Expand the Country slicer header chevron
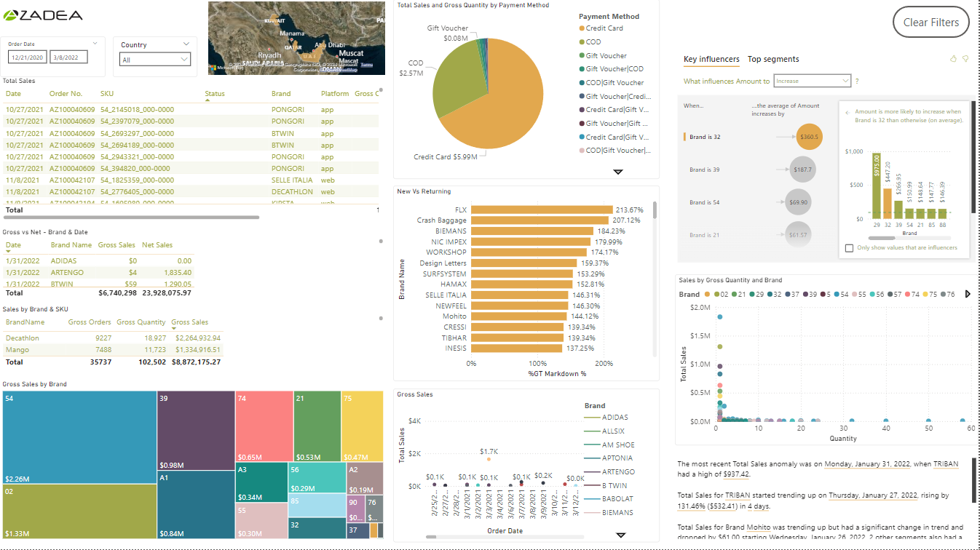Image resolution: width=980 pixels, height=550 pixels. pos(187,44)
